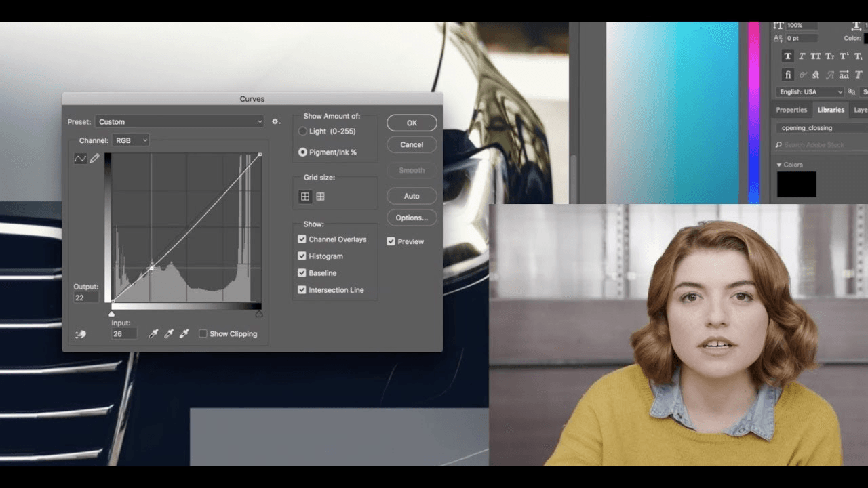The height and width of the screenshot is (488, 868).
Task: Toggle All Caps text style
Action: pyautogui.click(x=816, y=56)
